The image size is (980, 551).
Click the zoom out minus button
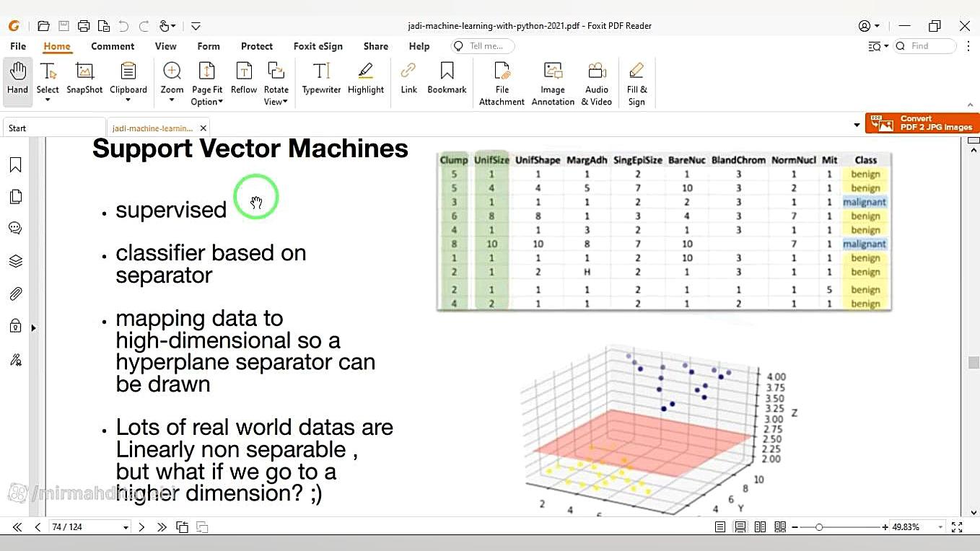(x=795, y=527)
